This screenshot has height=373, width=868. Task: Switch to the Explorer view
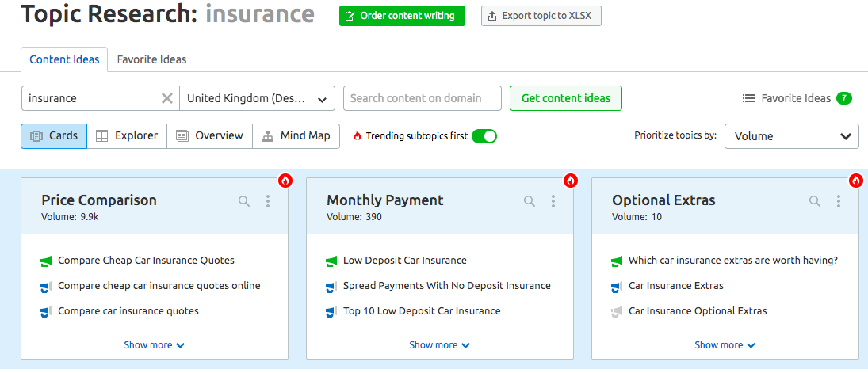[x=127, y=136]
